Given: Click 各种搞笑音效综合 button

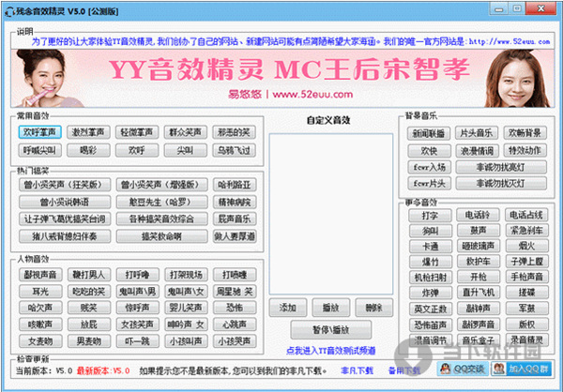Looking at the screenshot, I should (162, 219).
